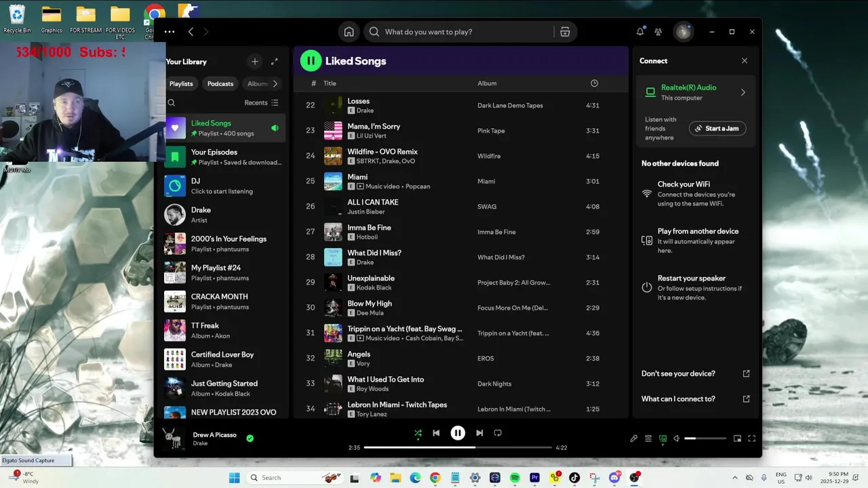868x488 pixels.
Task: Click the now playing album thumbnail
Action: pyautogui.click(x=174, y=439)
